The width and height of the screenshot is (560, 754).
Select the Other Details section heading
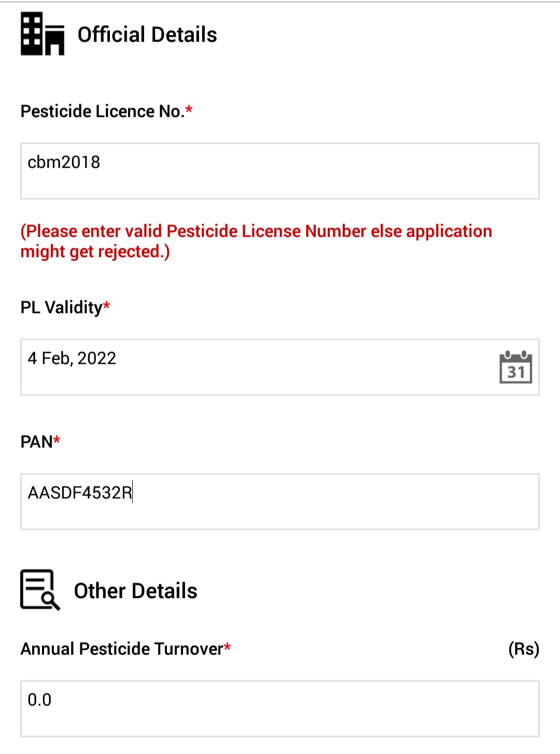click(136, 591)
